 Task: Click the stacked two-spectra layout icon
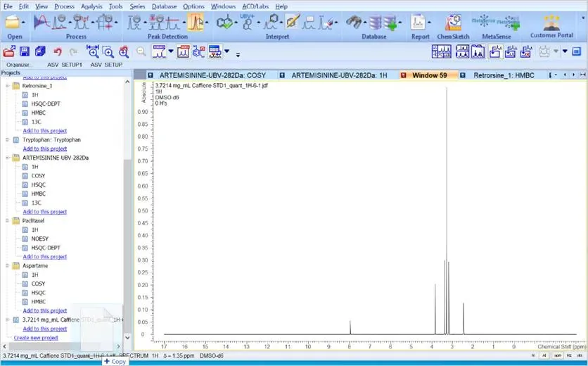462,51
